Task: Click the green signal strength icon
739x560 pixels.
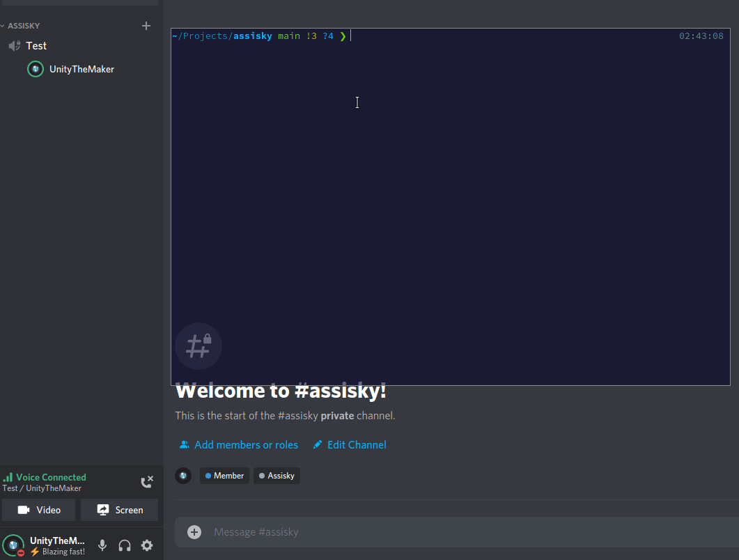Action: 8,477
